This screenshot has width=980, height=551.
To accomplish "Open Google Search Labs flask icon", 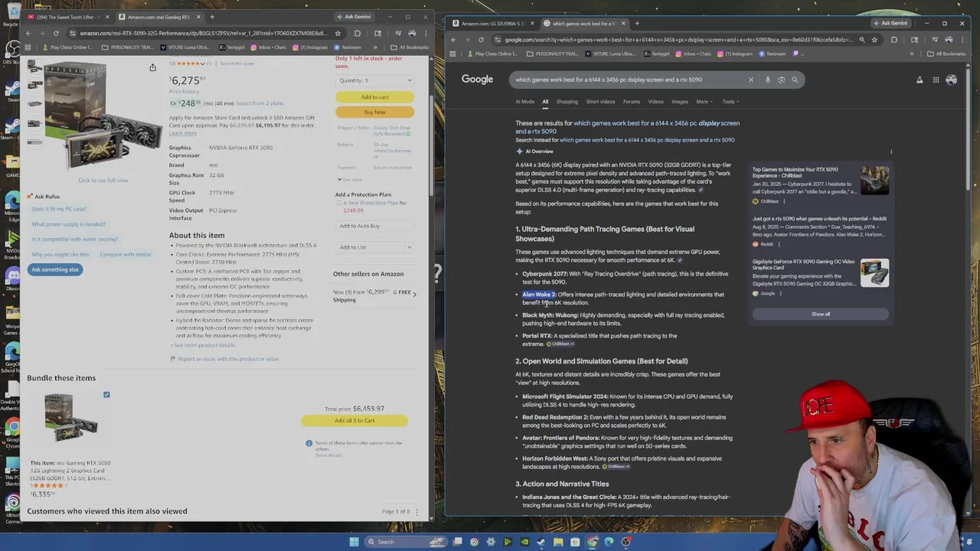I will tap(920, 80).
